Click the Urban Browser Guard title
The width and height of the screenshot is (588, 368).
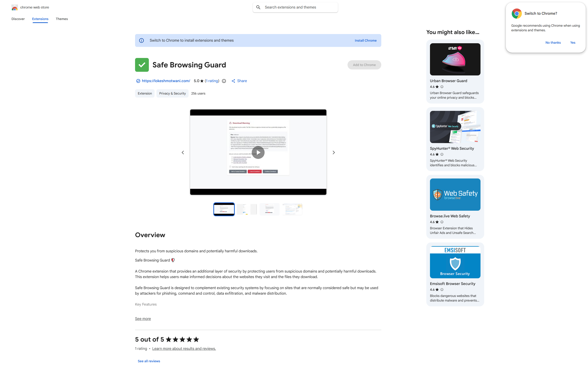point(448,81)
